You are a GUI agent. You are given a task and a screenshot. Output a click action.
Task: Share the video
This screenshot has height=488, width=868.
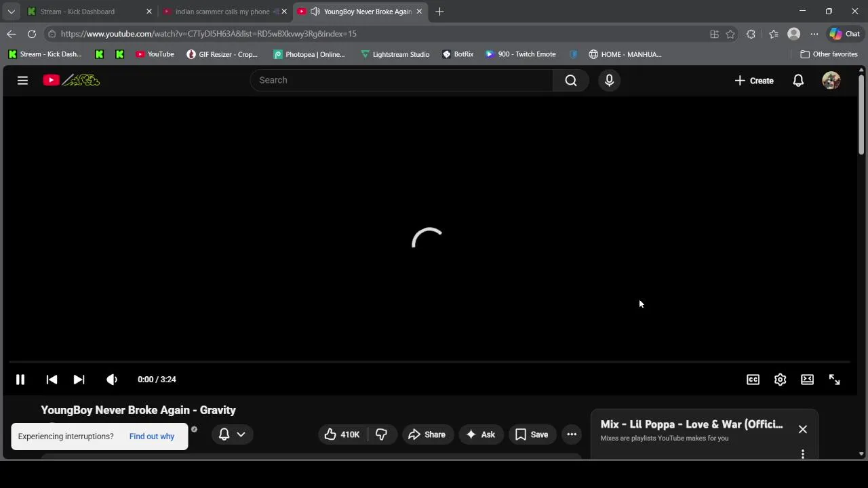click(427, 434)
